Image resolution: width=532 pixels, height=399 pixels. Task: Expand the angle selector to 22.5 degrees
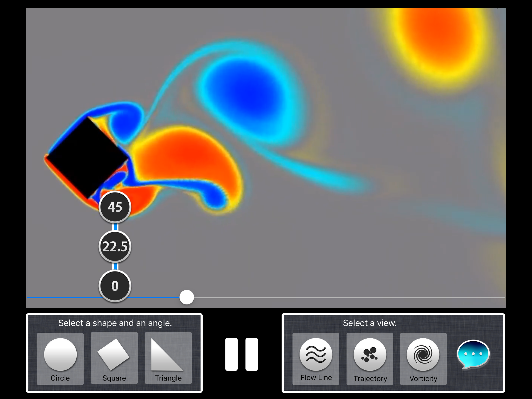point(115,247)
